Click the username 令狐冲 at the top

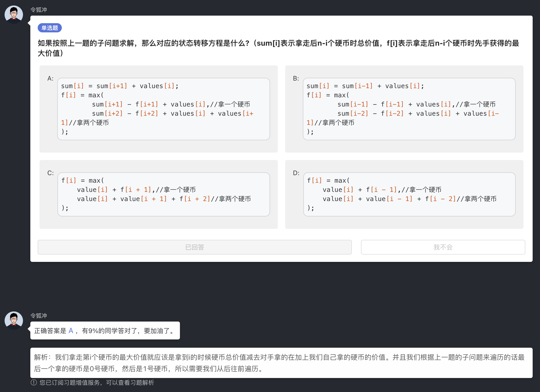[39, 9]
